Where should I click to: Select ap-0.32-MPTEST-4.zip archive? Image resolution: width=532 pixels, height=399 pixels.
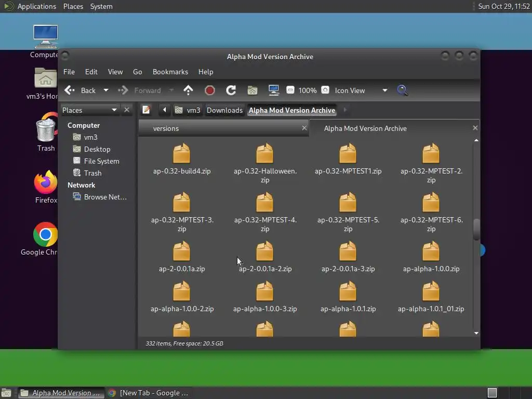[264, 212]
